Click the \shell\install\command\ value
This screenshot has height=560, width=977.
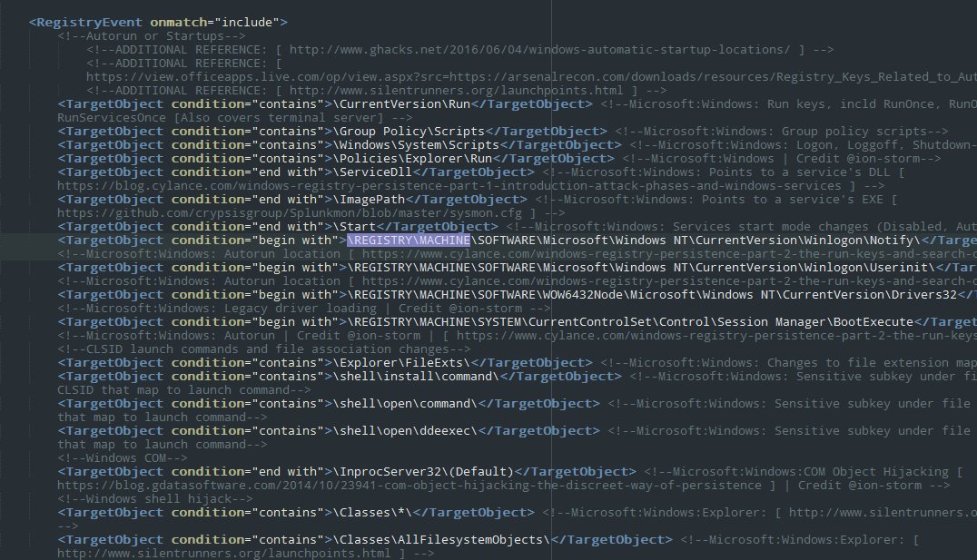coord(416,377)
